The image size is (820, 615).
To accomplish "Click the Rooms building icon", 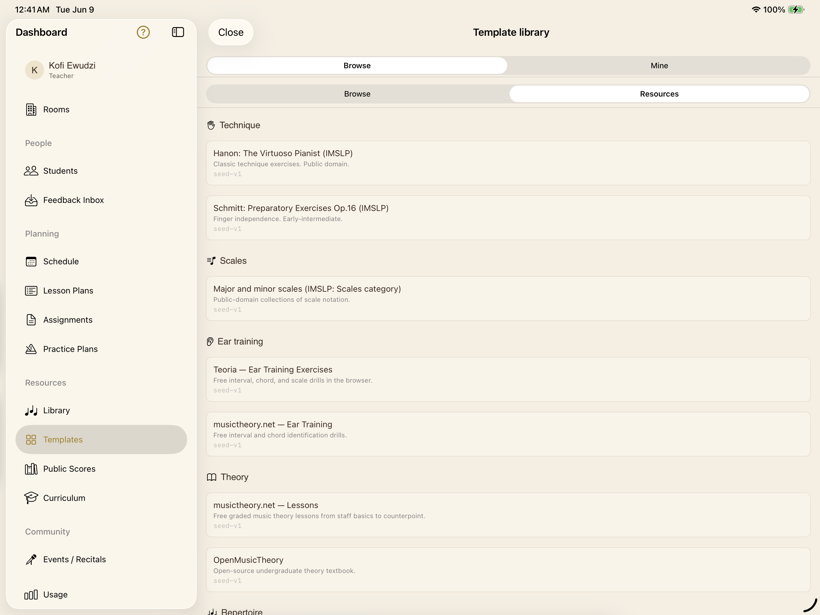I will click(x=31, y=109).
